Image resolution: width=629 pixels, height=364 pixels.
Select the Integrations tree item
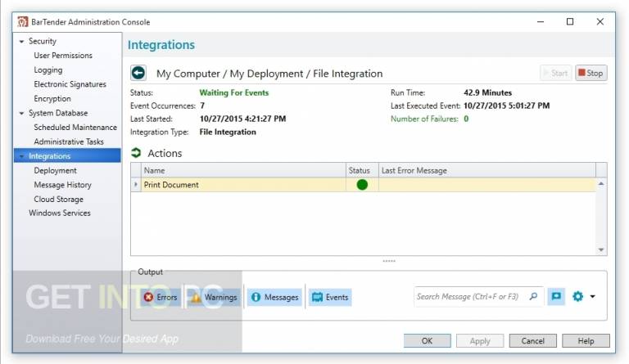67,155
